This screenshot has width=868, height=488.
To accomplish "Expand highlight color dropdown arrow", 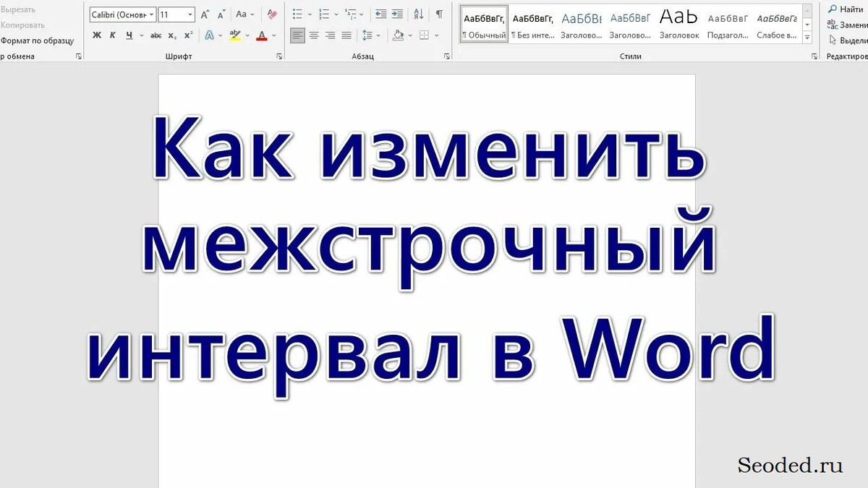I will click(x=247, y=35).
